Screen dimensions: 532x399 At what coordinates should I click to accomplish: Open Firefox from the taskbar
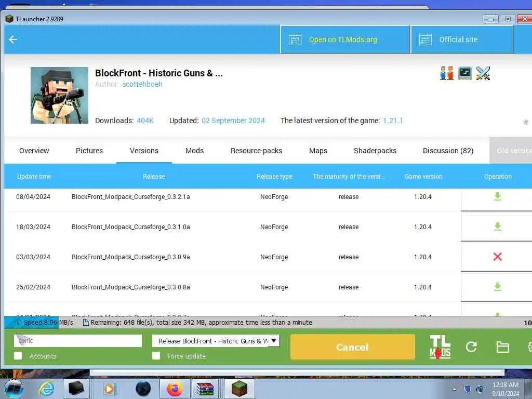(175, 389)
